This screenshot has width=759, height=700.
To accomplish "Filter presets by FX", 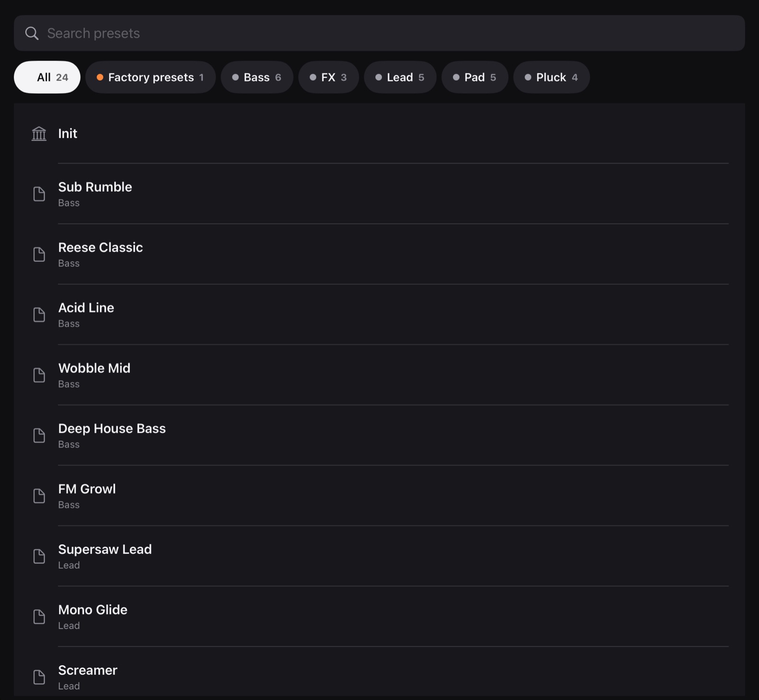I will click(x=328, y=77).
